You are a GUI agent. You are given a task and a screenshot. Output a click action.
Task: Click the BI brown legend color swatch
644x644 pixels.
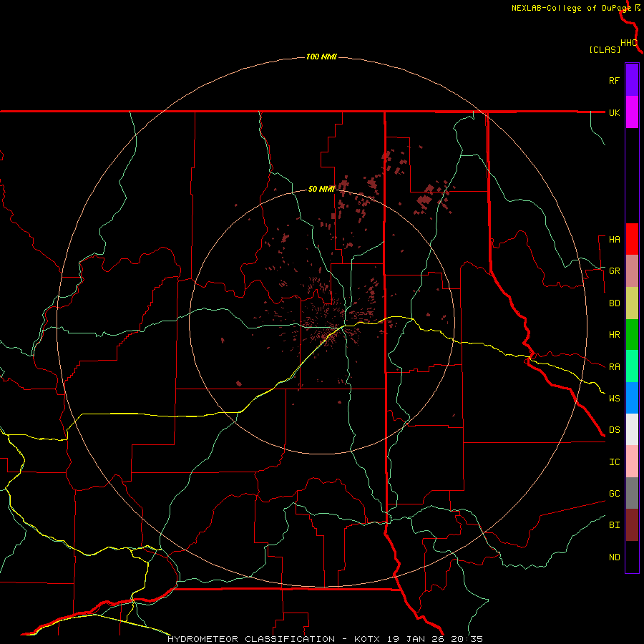click(632, 525)
